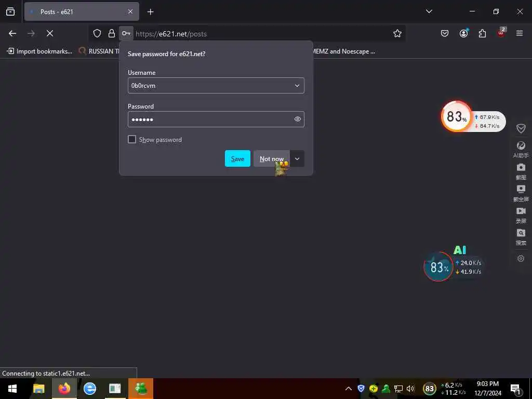The width and height of the screenshot is (532, 399).
Task: Open the Firefox View icon in tab strip
Action: [10, 11]
